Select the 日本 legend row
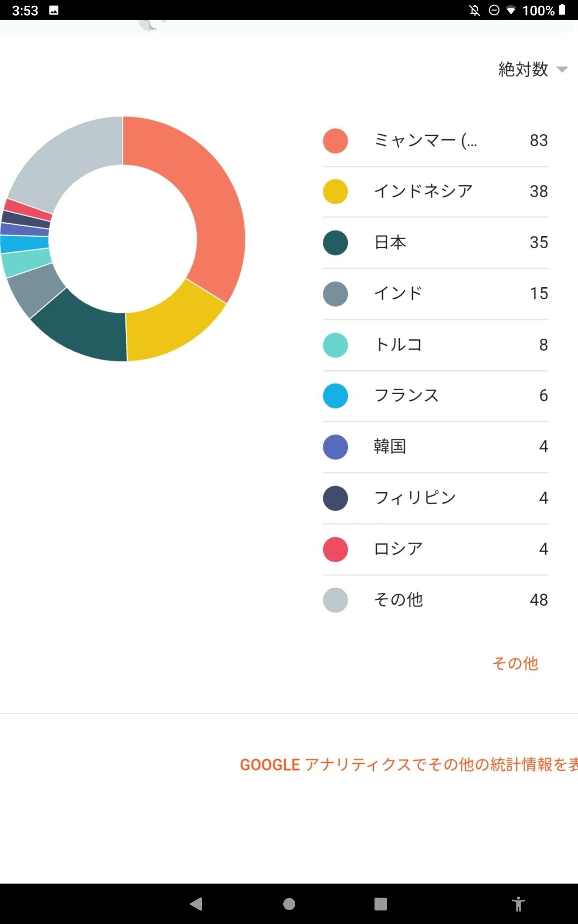The image size is (578, 924). coord(435,243)
